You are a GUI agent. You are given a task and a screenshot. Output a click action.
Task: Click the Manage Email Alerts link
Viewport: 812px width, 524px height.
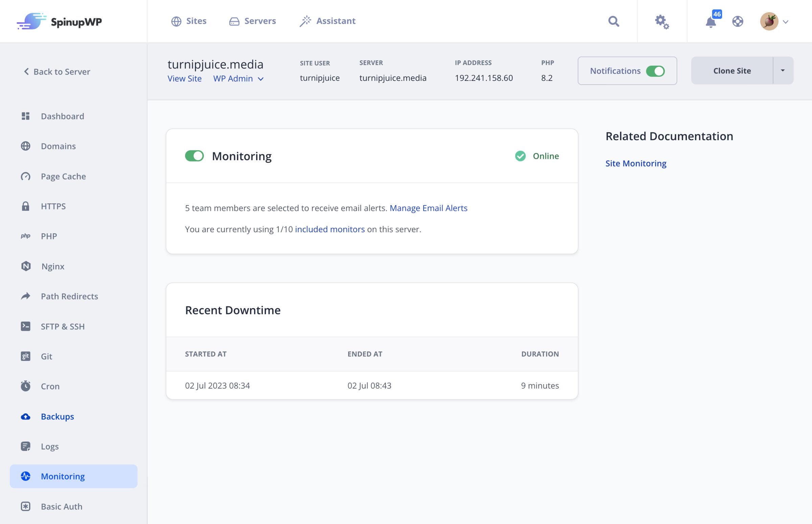(429, 208)
